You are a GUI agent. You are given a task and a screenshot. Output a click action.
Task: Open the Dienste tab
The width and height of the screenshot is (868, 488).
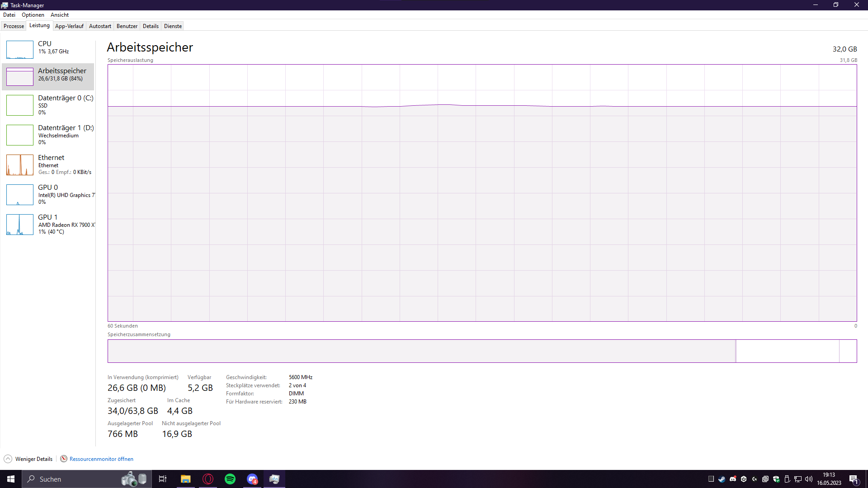(x=173, y=26)
